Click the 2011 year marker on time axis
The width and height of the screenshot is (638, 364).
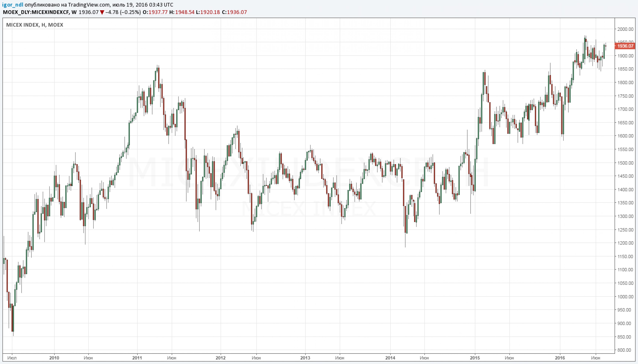[137, 358]
